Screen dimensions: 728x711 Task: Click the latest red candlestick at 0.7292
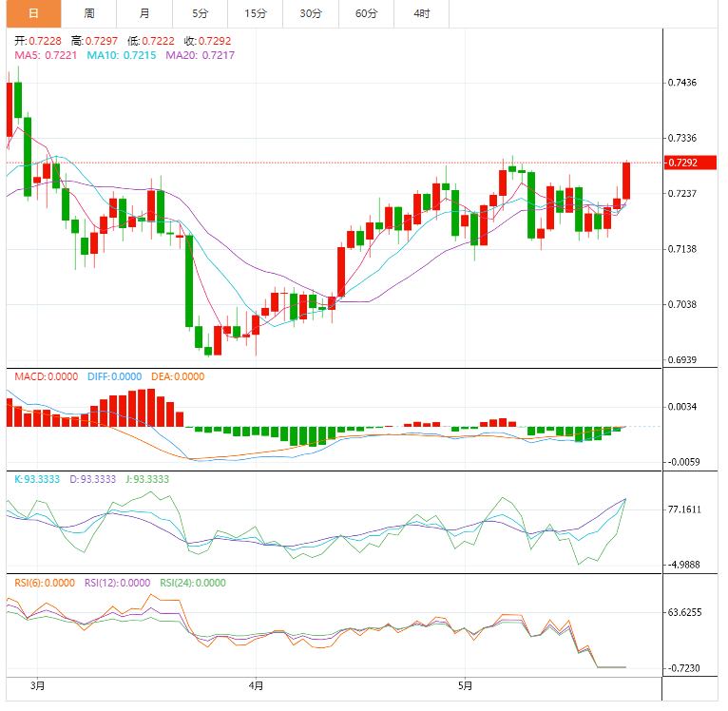pyautogui.click(x=626, y=182)
